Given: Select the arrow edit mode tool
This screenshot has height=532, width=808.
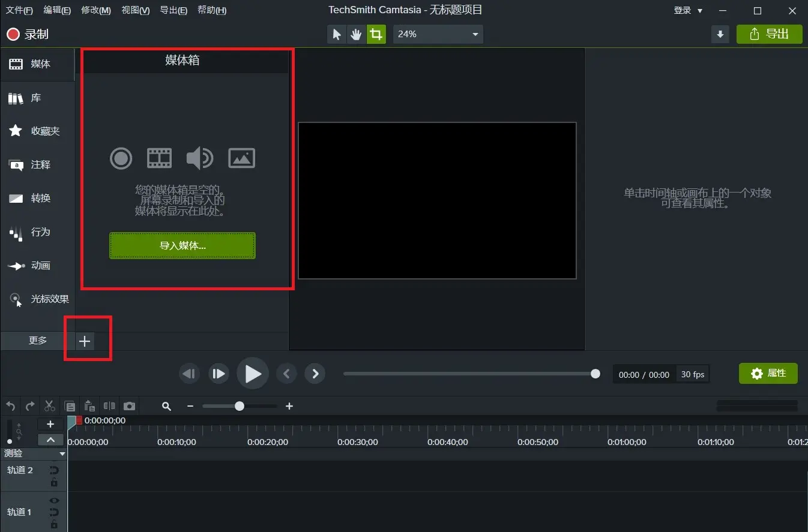Looking at the screenshot, I should (336, 34).
